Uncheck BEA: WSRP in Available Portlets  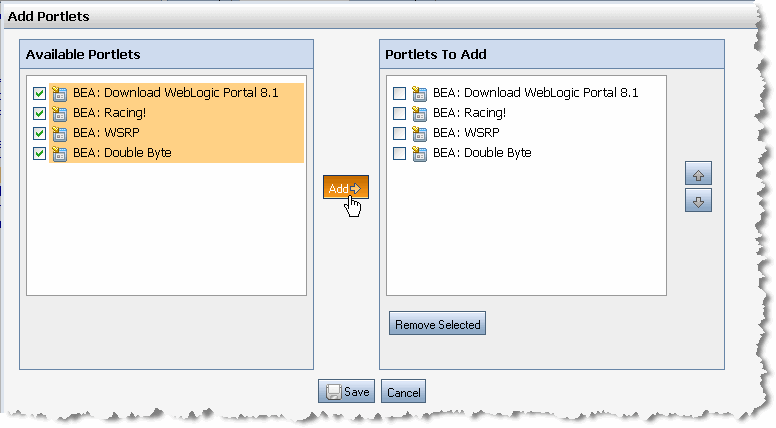40,133
